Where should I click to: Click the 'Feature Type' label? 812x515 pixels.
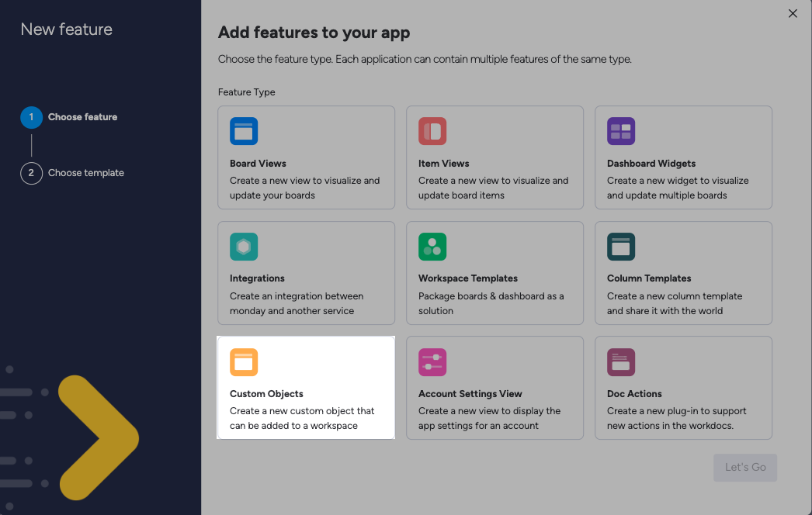pyautogui.click(x=247, y=92)
